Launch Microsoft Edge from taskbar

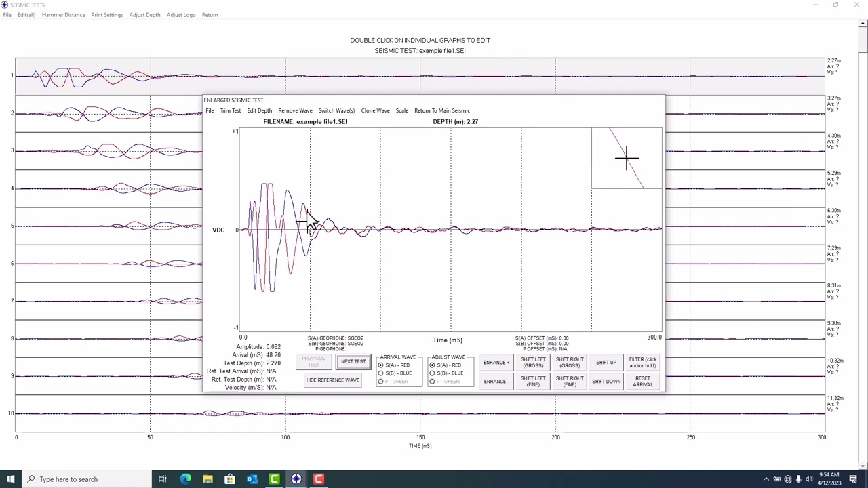[x=185, y=479]
